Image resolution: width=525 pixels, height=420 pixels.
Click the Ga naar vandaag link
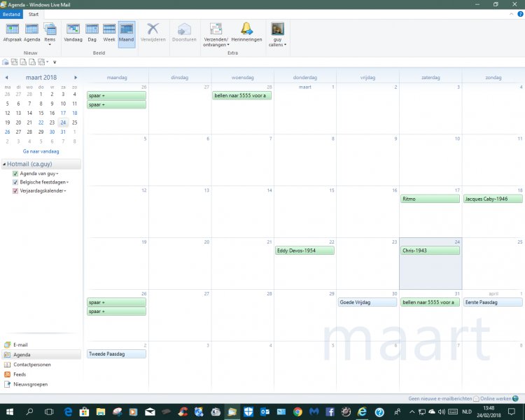(x=41, y=151)
